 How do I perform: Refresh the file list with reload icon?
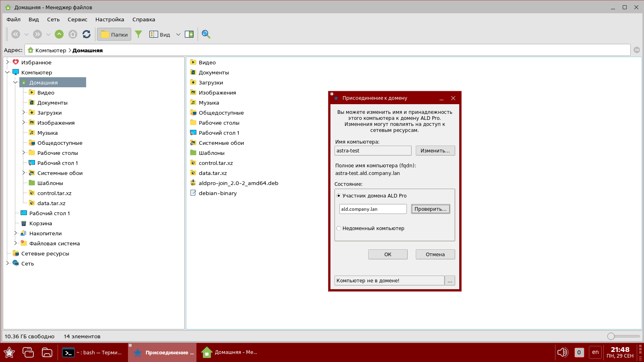pyautogui.click(x=87, y=34)
